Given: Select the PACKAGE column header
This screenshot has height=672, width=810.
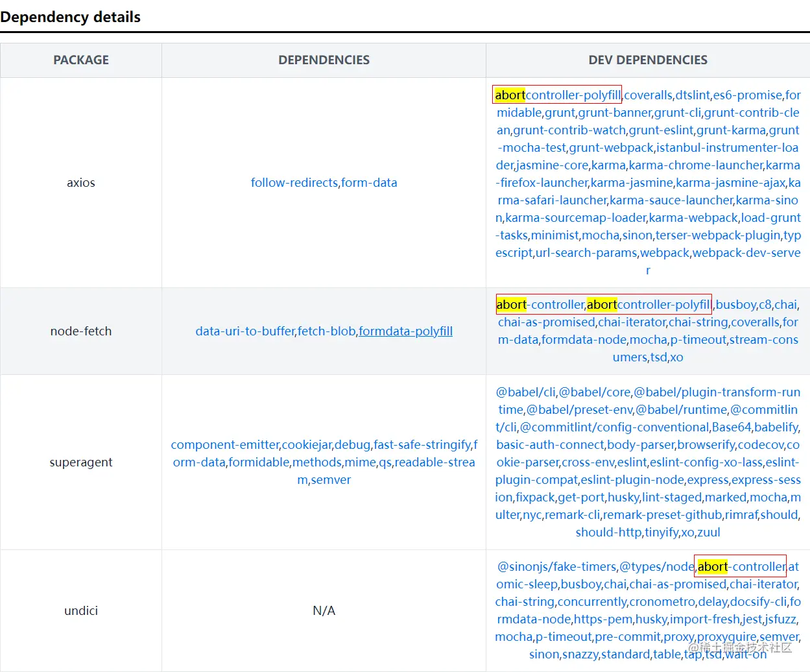Looking at the screenshot, I should click(x=81, y=60).
